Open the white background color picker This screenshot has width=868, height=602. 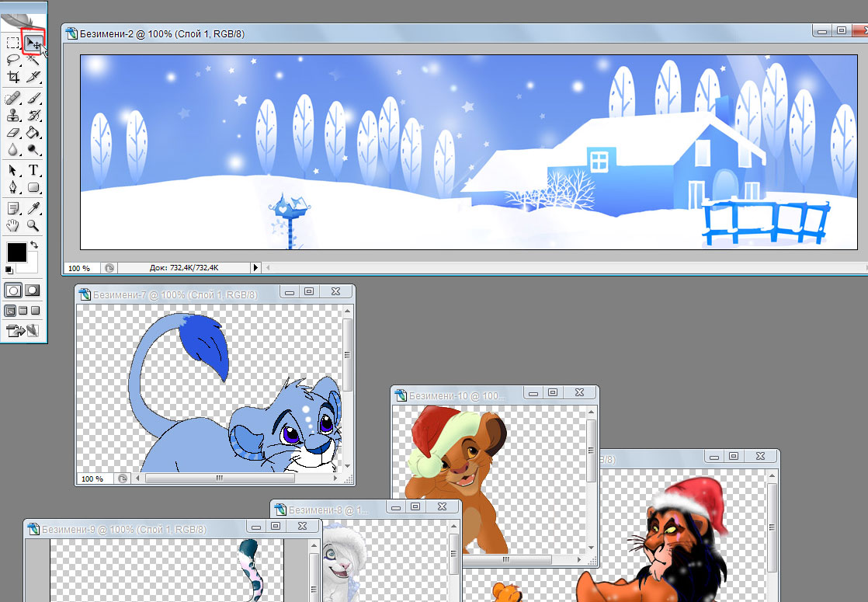31,267
